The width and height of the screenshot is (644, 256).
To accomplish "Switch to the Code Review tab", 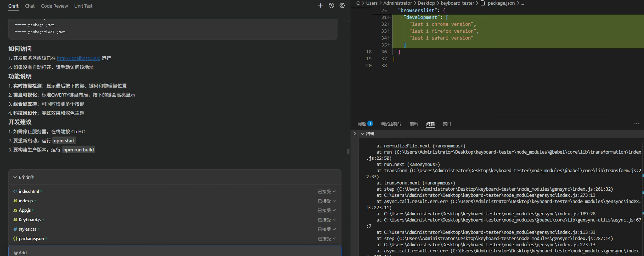I will tap(54, 6).
